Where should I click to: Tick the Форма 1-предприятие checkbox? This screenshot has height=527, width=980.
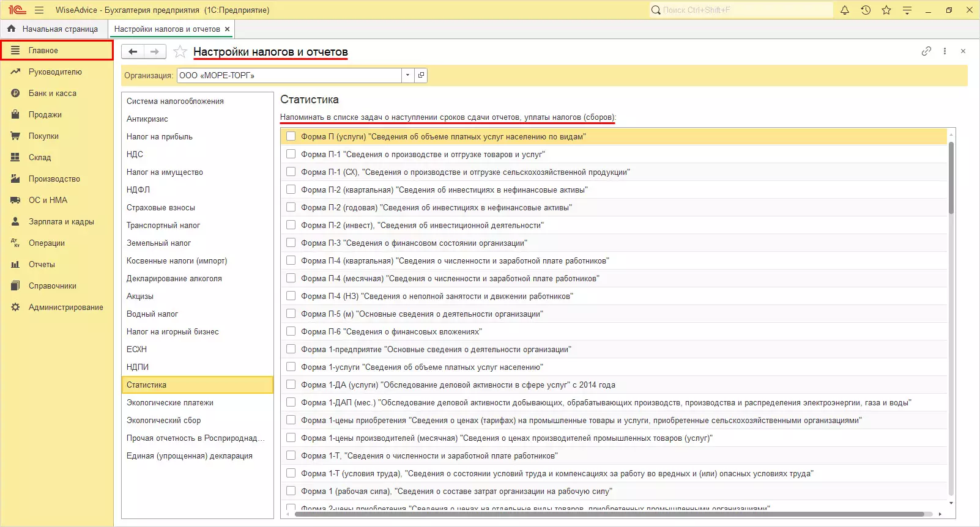point(291,349)
